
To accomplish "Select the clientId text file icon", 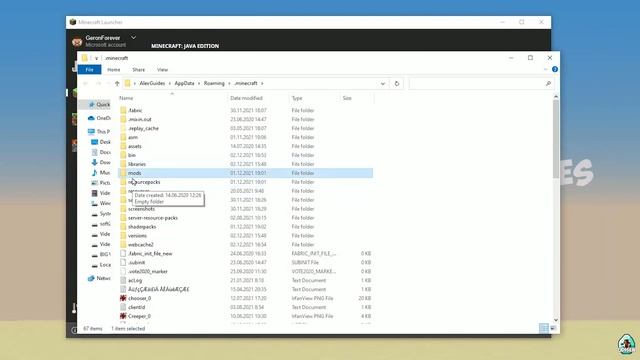I will click(x=123, y=307).
